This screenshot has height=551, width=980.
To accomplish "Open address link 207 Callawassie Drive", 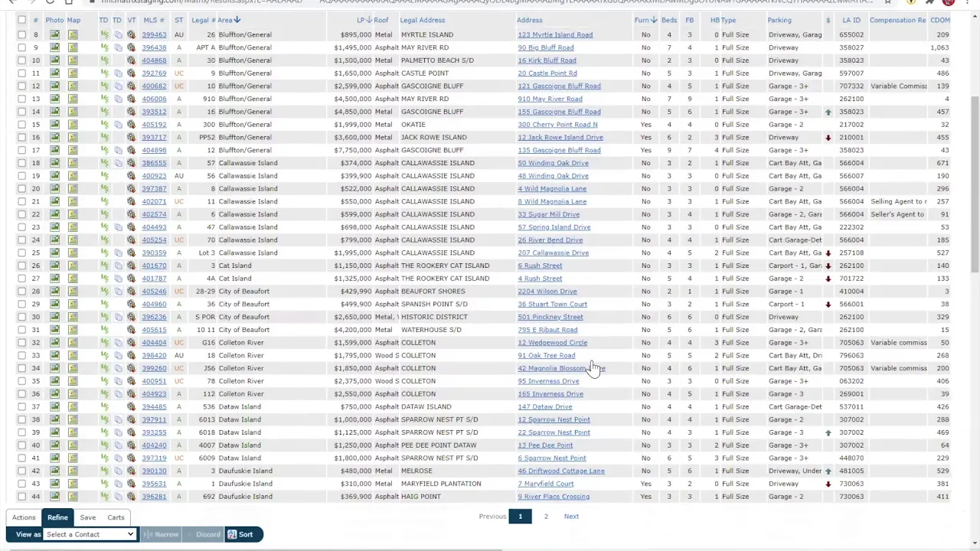I will tap(553, 253).
